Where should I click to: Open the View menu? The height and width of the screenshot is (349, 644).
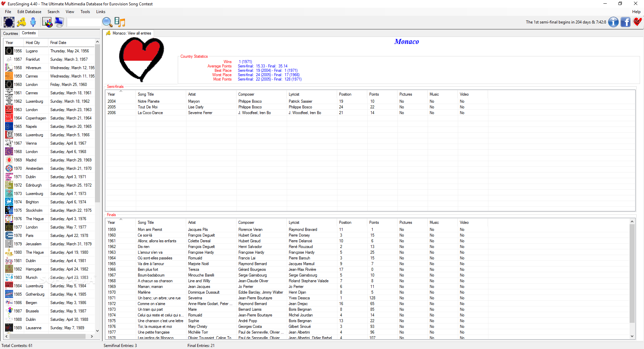tap(70, 12)
